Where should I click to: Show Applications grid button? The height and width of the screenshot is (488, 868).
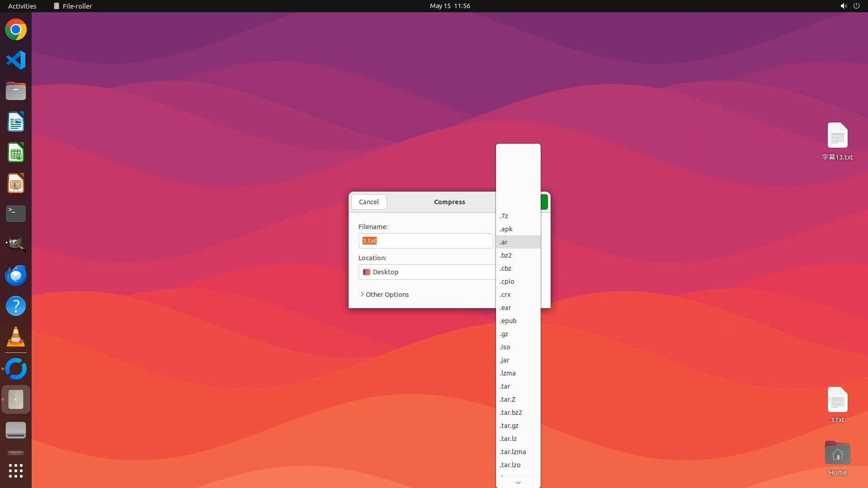click(x=16, y=471)
